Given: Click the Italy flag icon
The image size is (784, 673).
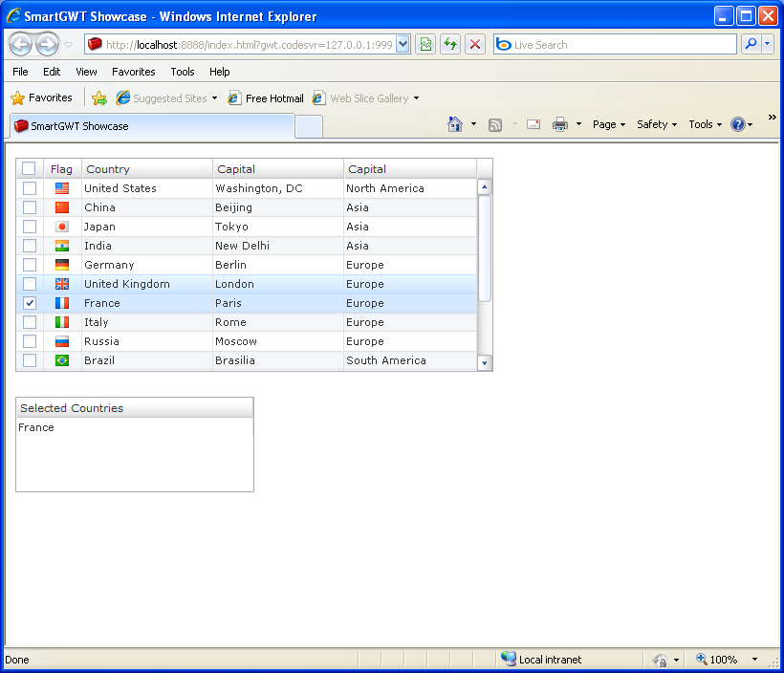Looking at the screenshot, I should coord(62,322).
